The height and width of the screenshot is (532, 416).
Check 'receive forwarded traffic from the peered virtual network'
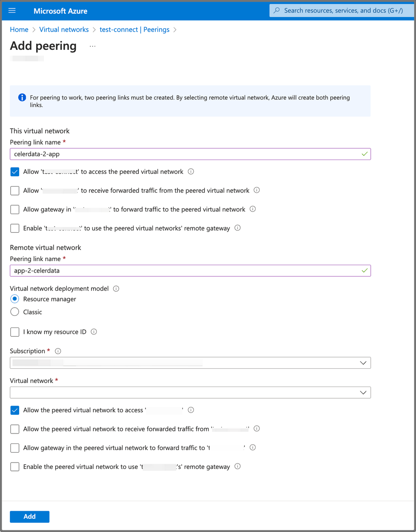pyautogui.click(x=15, y=190)
